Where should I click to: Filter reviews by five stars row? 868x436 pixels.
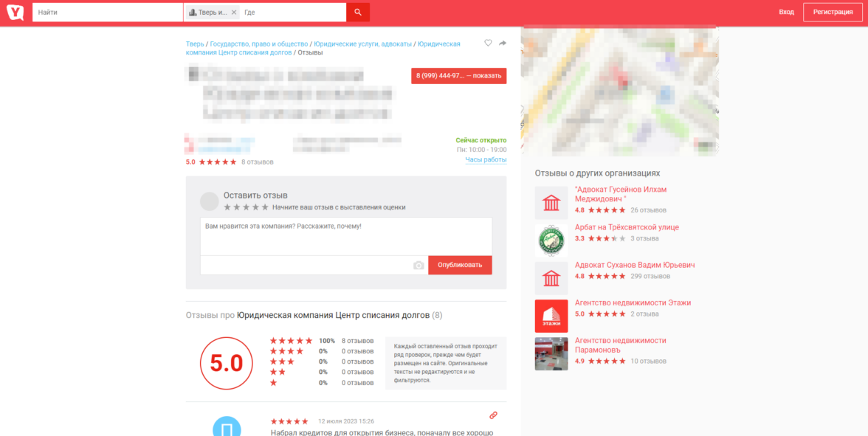[x=322, y=341]
